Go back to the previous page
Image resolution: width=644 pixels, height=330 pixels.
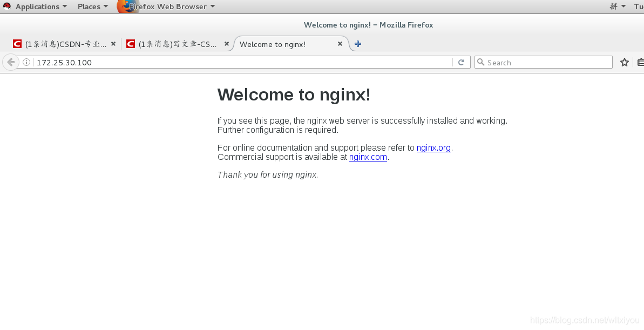pos(11,62)
